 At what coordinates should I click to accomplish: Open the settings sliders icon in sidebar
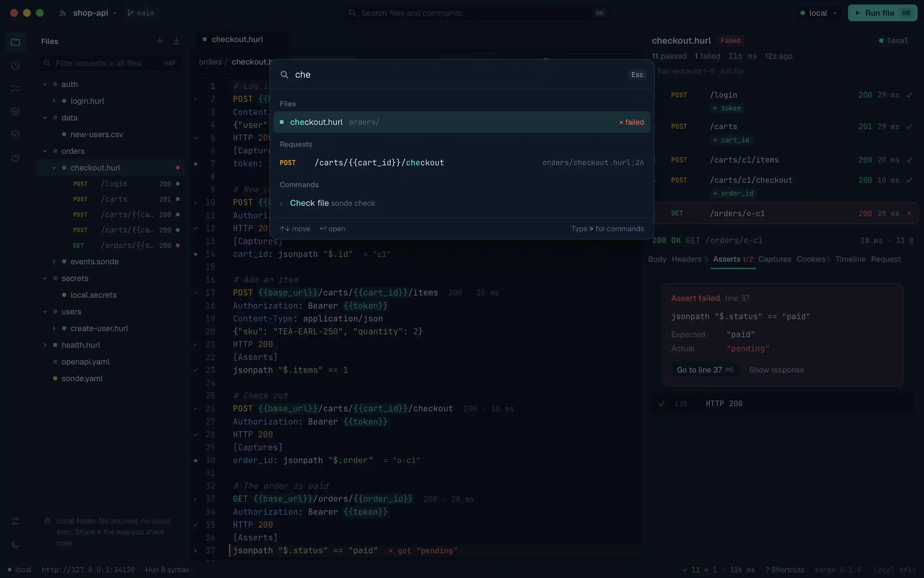(15, 521)
